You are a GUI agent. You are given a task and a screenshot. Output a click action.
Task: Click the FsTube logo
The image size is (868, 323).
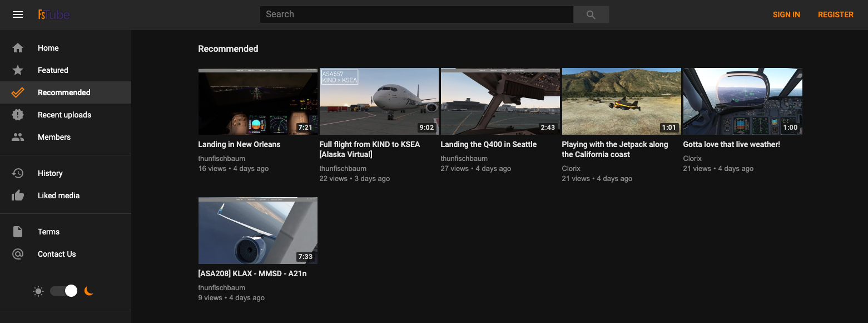click(54, 14)
